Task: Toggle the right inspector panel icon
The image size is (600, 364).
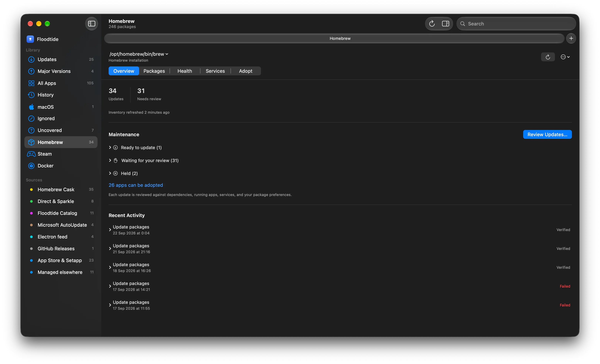Action: pos(446,24)
